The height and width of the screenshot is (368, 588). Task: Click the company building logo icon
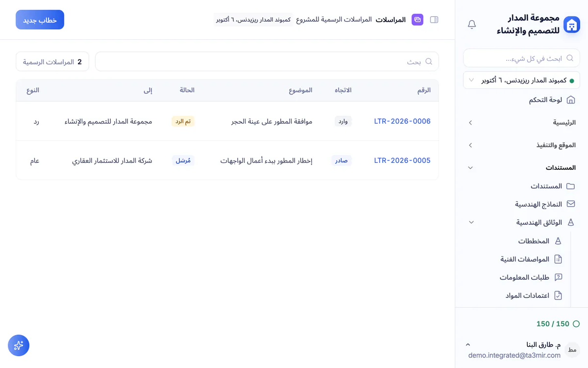click(571, 25)
